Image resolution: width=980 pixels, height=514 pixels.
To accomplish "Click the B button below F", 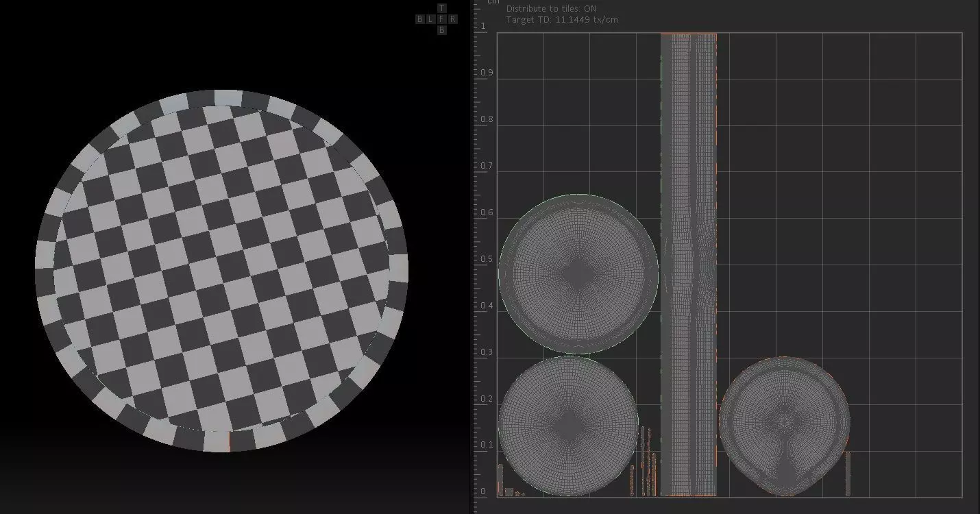I will click(441, 30).
